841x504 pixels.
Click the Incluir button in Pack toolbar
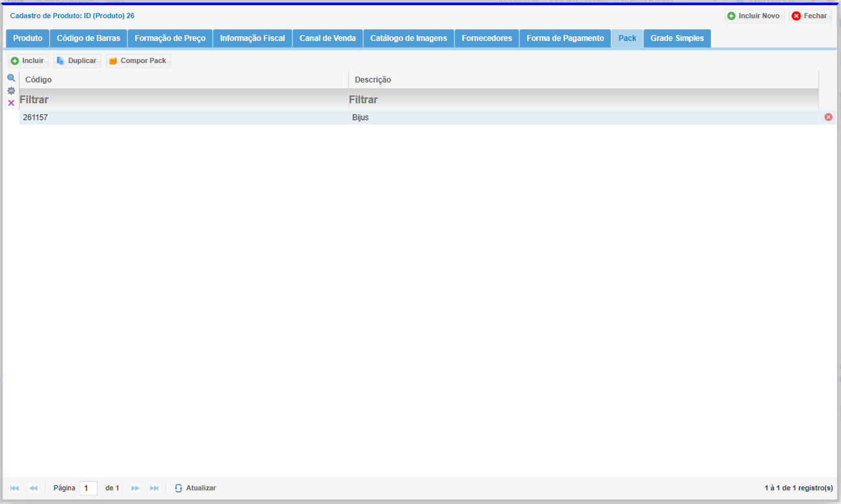(28, 60)
